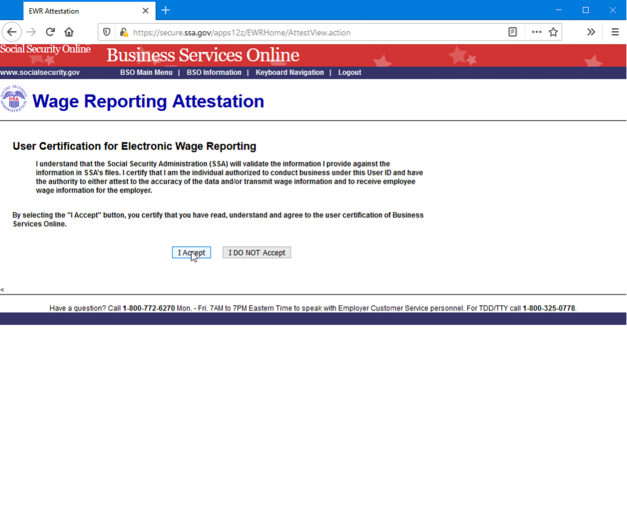Close the EWR Attestation tab
The height and width of the screenshot is (510, 627).
pyautogui.click(x=145, y=11)
